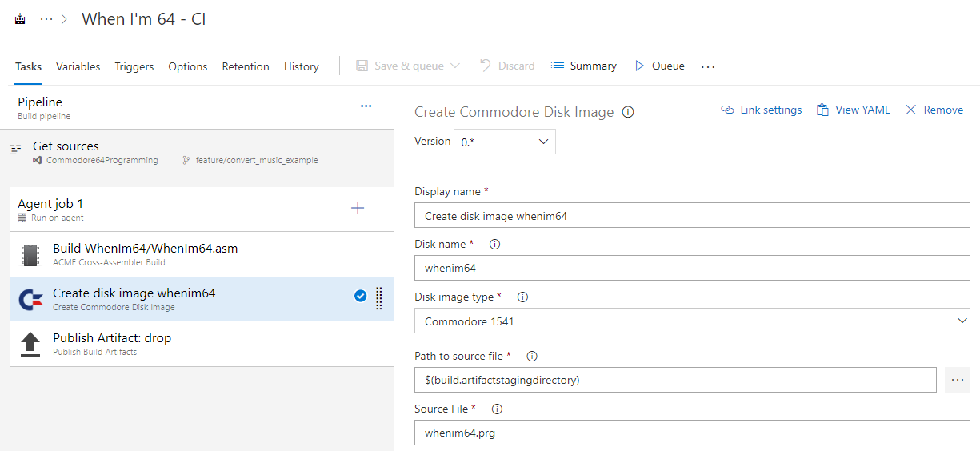Click View YAML
Viewport: 980px width, 451px height.
coord(854,110)
